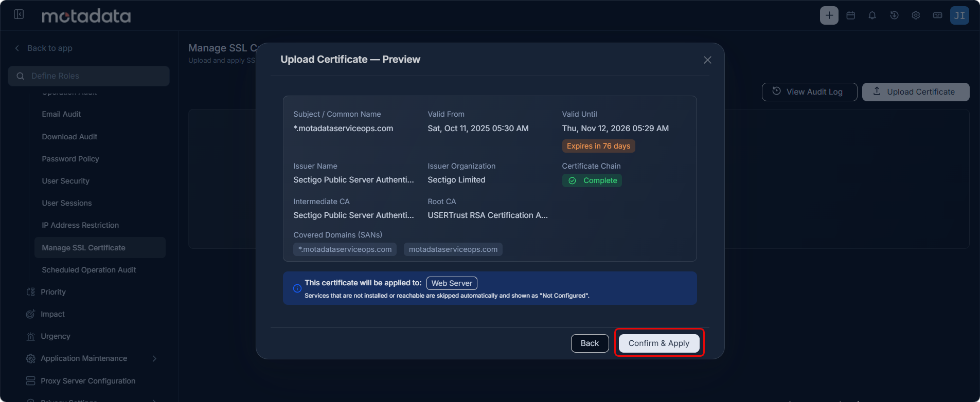Click the info icon in applied-to banner
The image size is (980, 402).
point(297,288)
